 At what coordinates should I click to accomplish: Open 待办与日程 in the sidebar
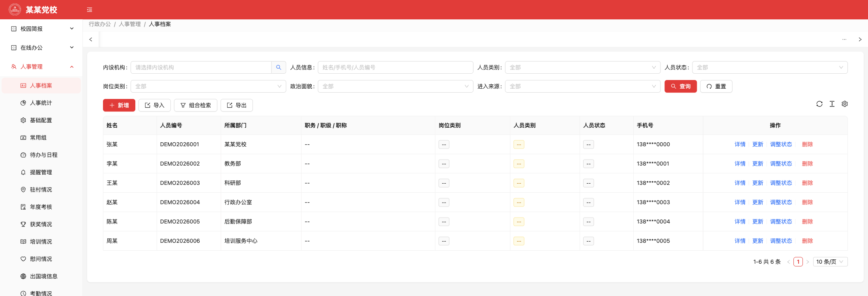(x=41, y=155)
